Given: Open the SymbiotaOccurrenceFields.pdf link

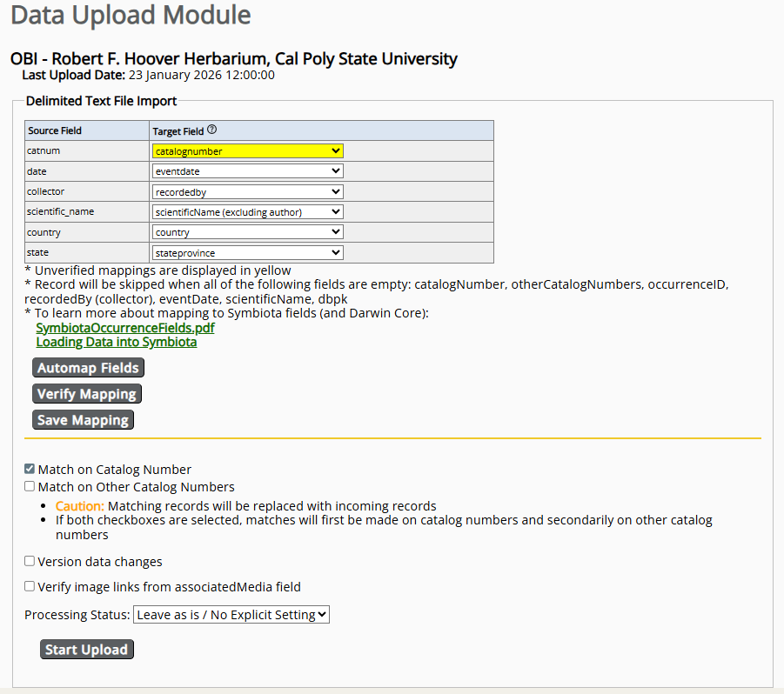Looking at the screenshot, I should pyautogui.click(x=124, y=328).
